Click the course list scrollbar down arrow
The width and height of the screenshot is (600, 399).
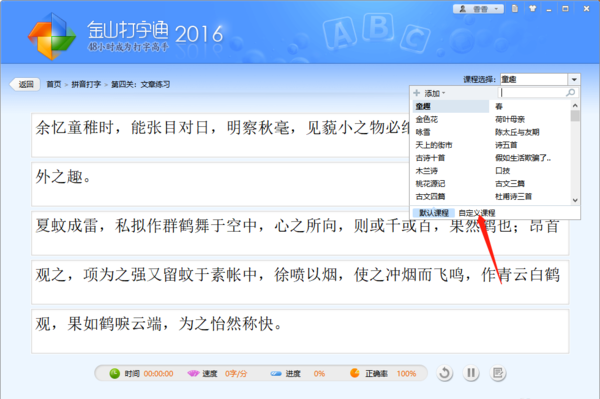[x=575, y=200]
